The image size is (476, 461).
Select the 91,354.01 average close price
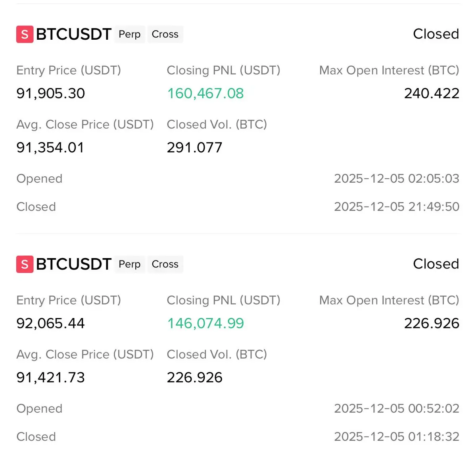pyautogui.click(x=50, y=148)
